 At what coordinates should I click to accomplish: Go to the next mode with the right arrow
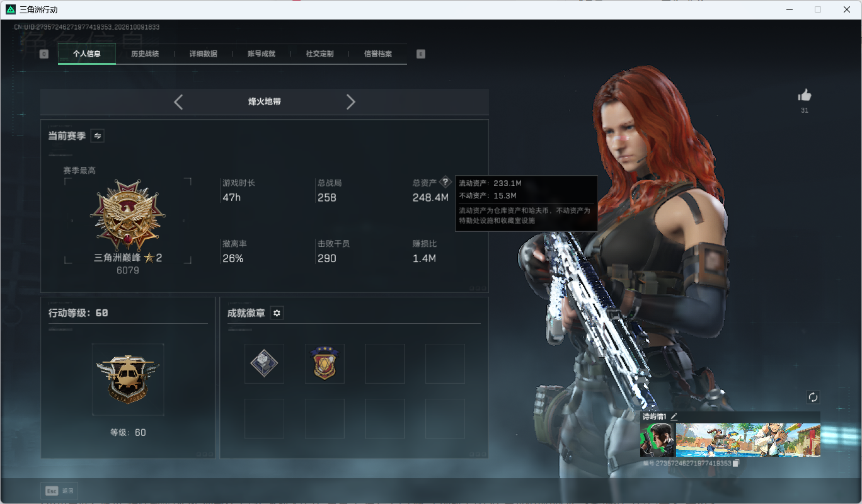click(x=351, y=102)
